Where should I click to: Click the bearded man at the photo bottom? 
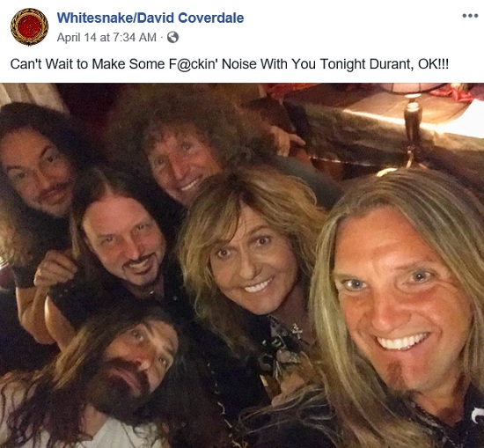pyautogui.click(x=123, y=371)
